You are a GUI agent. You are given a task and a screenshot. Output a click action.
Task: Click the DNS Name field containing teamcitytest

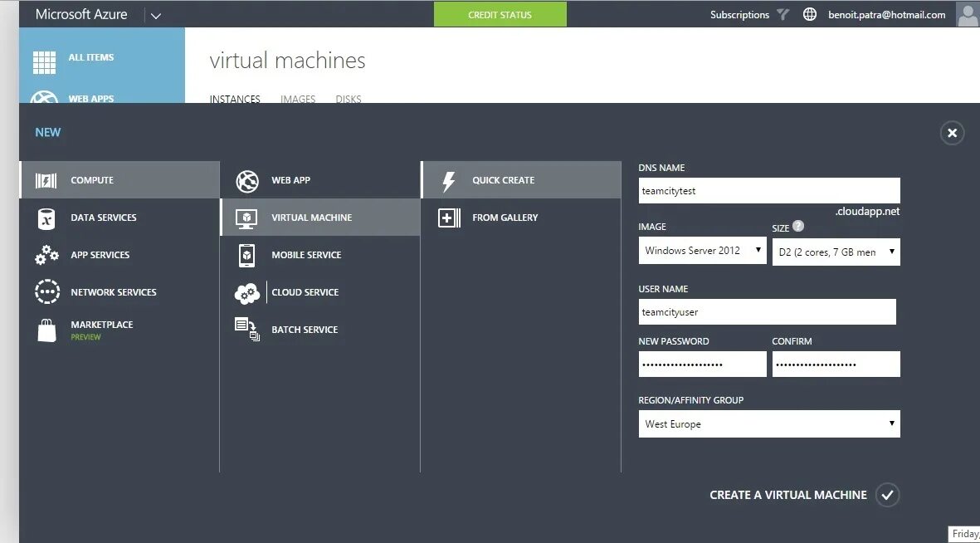click(769, 191)
